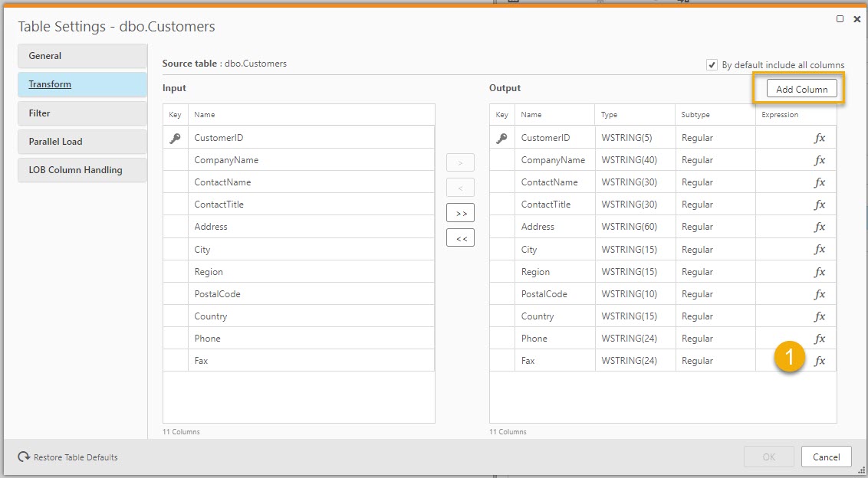868x478 pixels.
Task: Click the add all columns (>>) button
Action: [x=460, y=213]
